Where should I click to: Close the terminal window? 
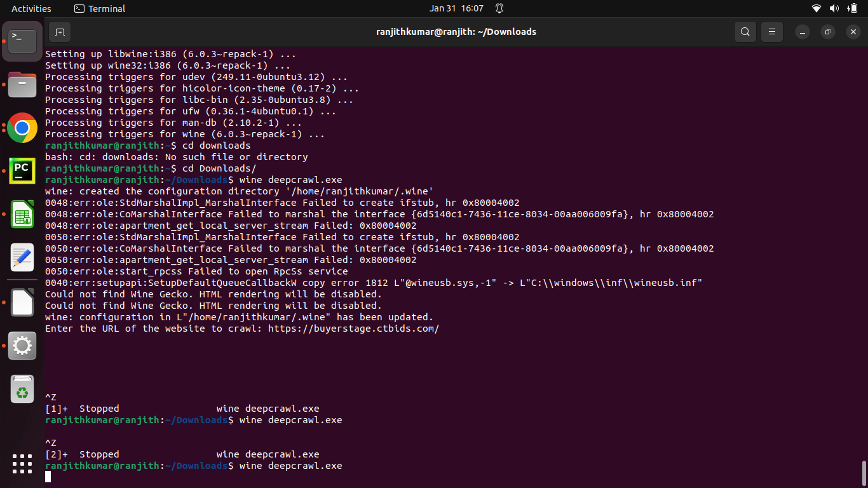[x=853, y=32]
